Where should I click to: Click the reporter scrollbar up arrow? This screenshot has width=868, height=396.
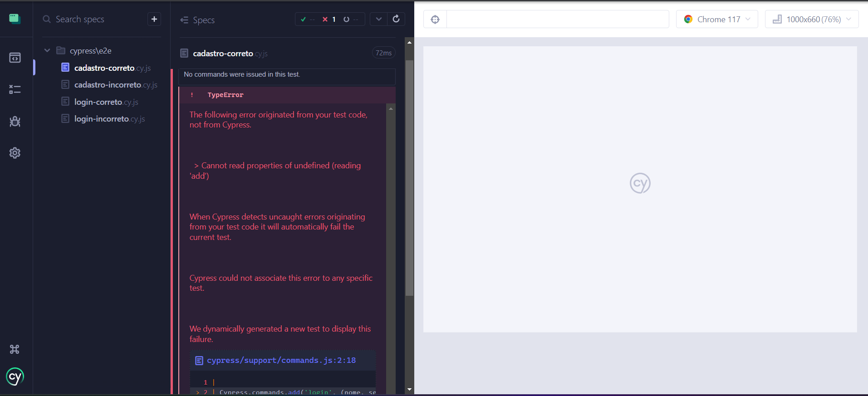point(409,42)
